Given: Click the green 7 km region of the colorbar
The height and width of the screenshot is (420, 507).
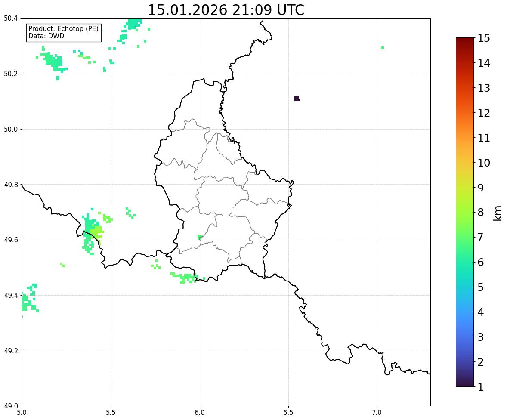Looking at the screenshot, I should click(x=465, y=237).
